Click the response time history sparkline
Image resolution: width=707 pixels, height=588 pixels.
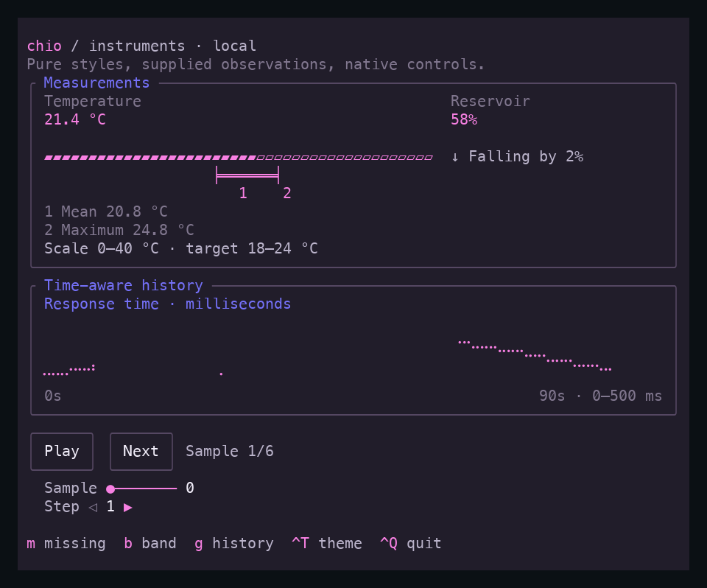tap(327, 357)
